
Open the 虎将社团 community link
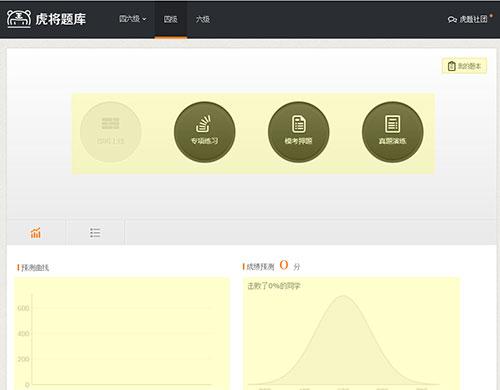[x=470, y=19]
